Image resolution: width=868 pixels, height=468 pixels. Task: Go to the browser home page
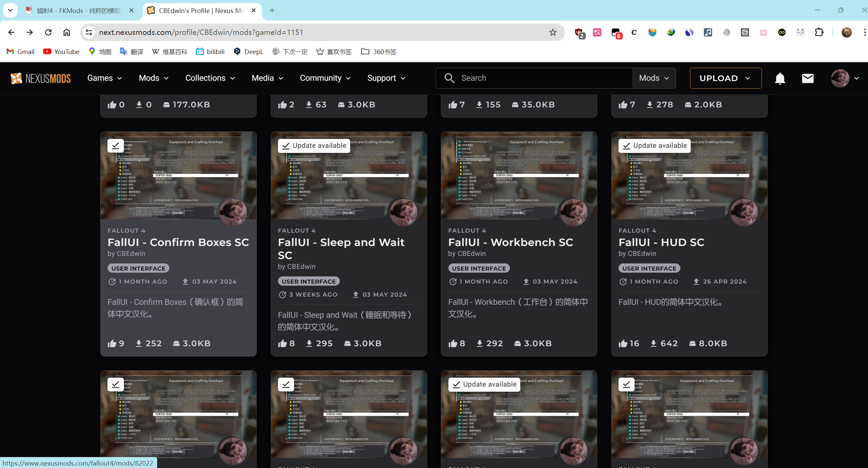[x=67, y=32]
